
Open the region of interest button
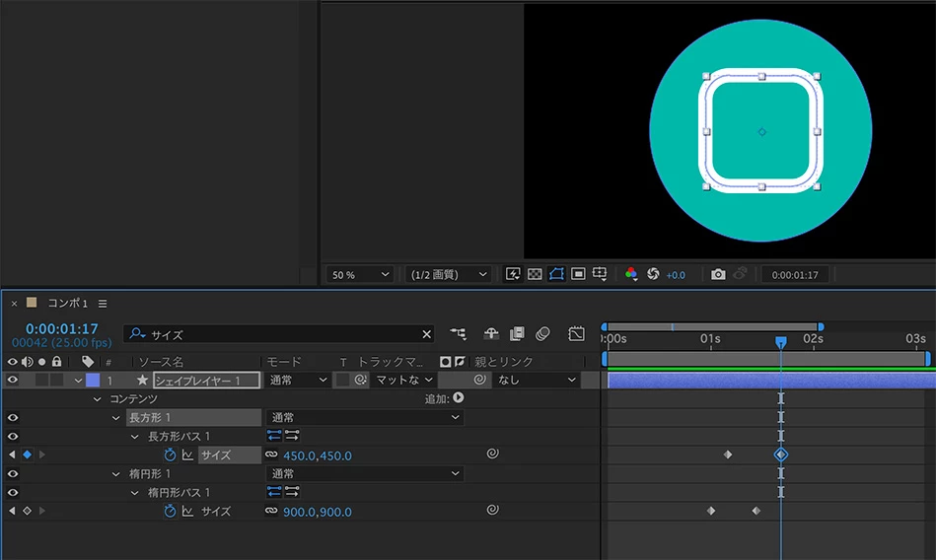(x=578, y=274)
